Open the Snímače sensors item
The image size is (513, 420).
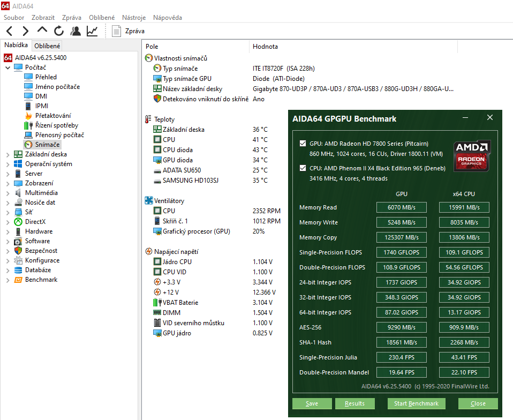pyautogui.click(x=47, y=145)
